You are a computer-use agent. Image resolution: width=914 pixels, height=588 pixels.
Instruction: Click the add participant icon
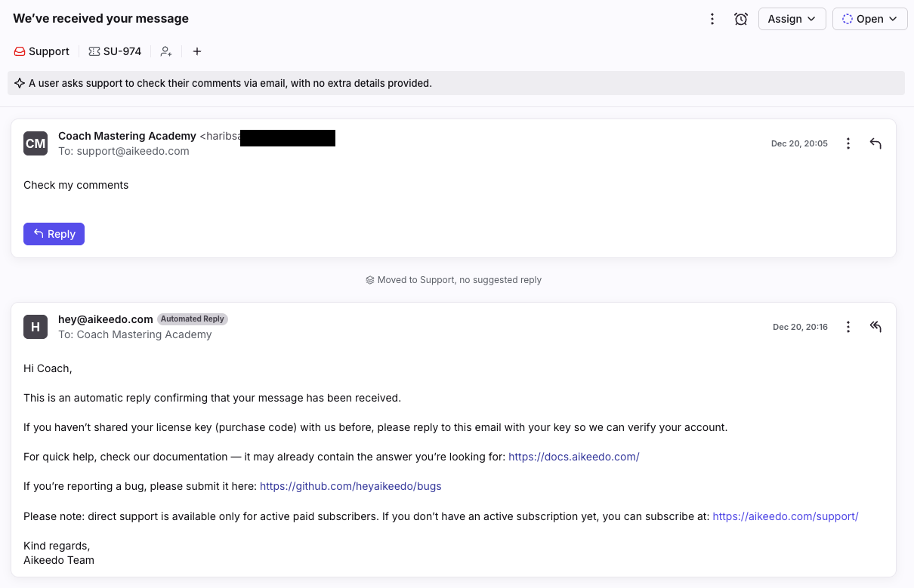pyautogui.click(x=166, y=51)
